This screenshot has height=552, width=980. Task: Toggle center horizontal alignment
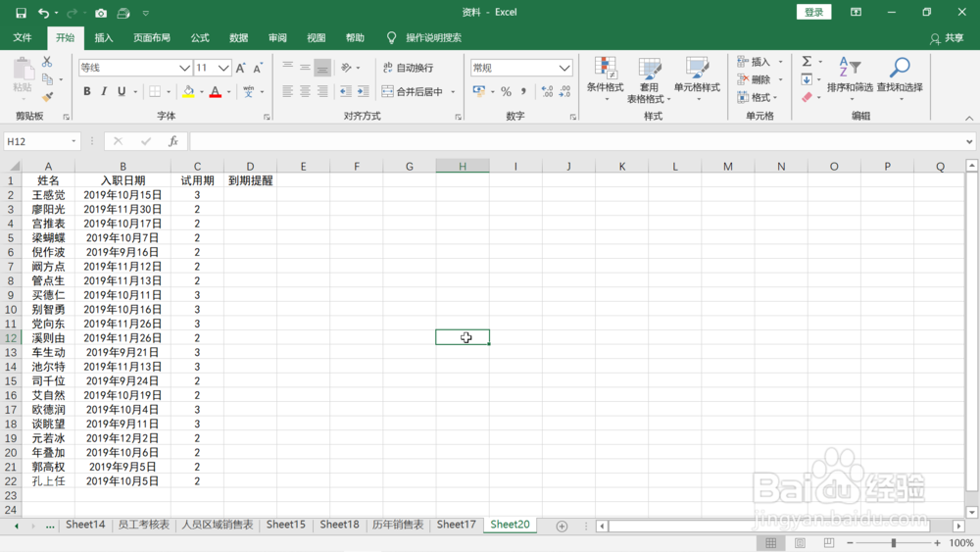(x=305, y=91)
